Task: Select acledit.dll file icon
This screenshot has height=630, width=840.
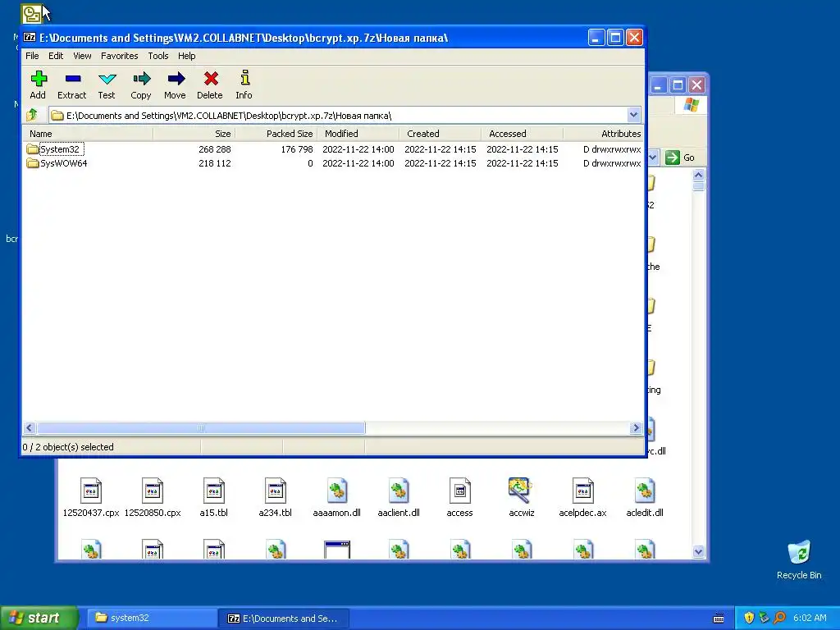Action: 645,498
